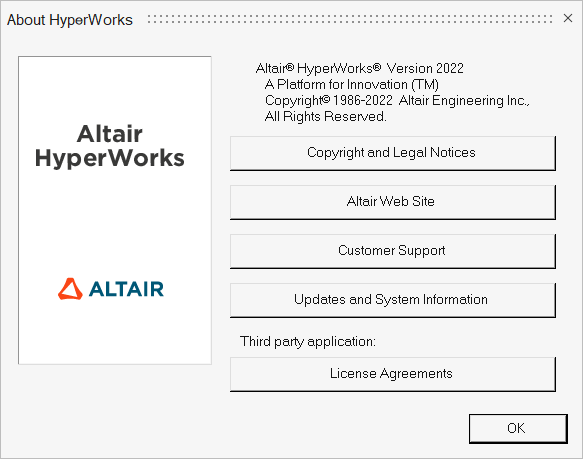Visit the Altair Web Site

pos(393,202)
